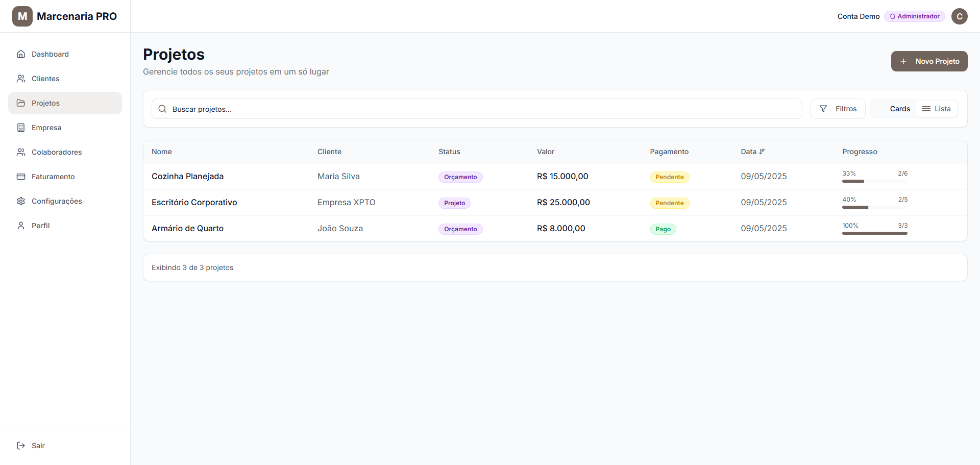
Task: Click Escritório Corporativo progress bar at 40%
Action: coord(875,207)
